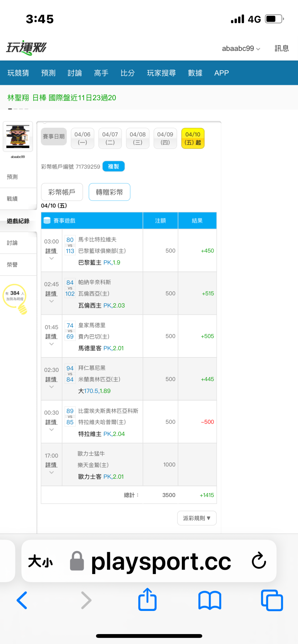Select the 04/06 (一) date
The height and width of the screenshot is (644, 298).
(x=83, y=138)
